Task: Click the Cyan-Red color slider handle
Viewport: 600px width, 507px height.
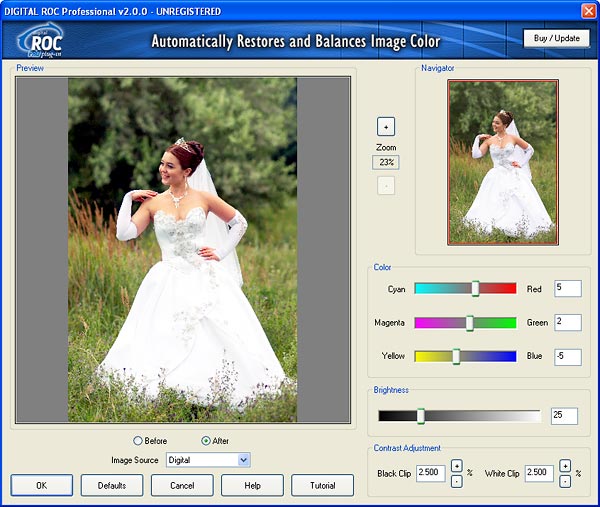Action: (x=475, y=288)
